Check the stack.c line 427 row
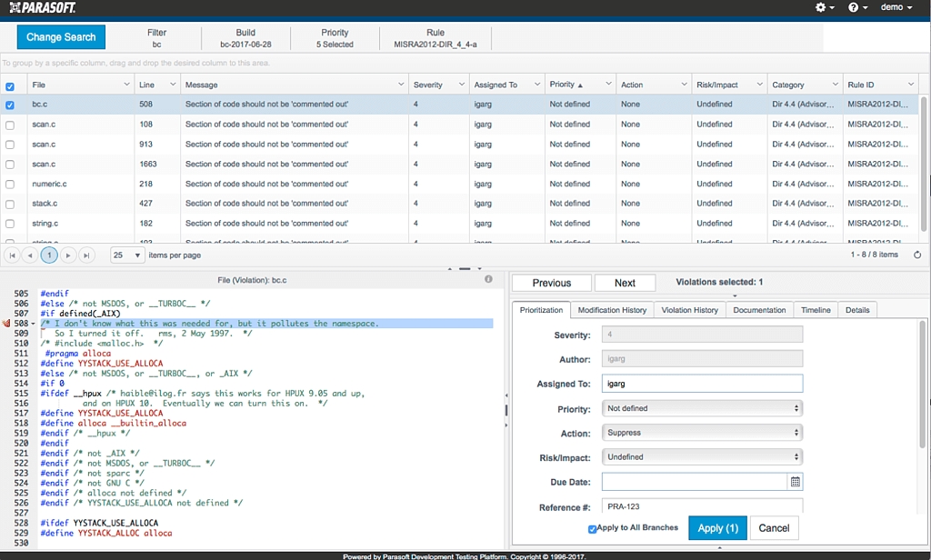Image resolution: width=931 pixels, height=560 pixels. coord(10,205)
